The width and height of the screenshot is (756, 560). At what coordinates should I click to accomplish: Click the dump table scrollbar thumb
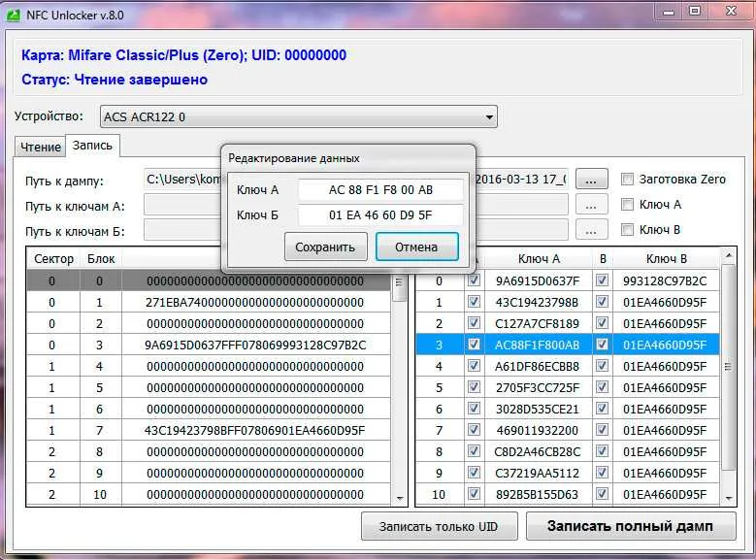point(399,288)
